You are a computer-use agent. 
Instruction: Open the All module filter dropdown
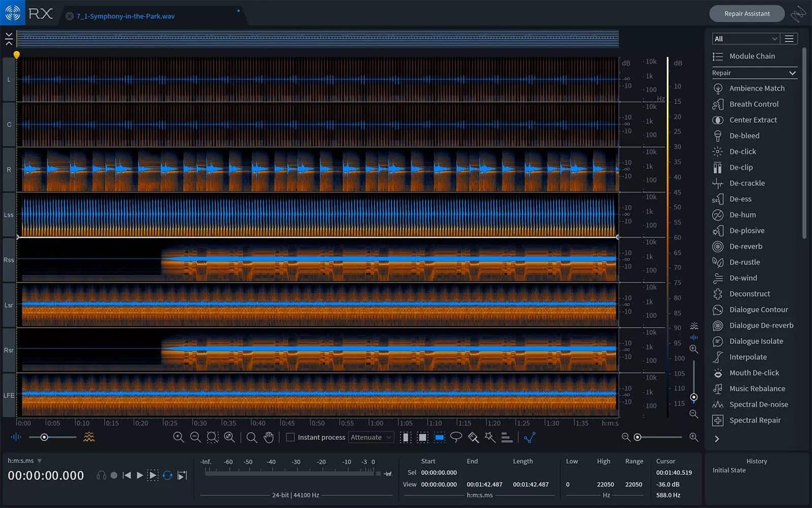point(745,39)
